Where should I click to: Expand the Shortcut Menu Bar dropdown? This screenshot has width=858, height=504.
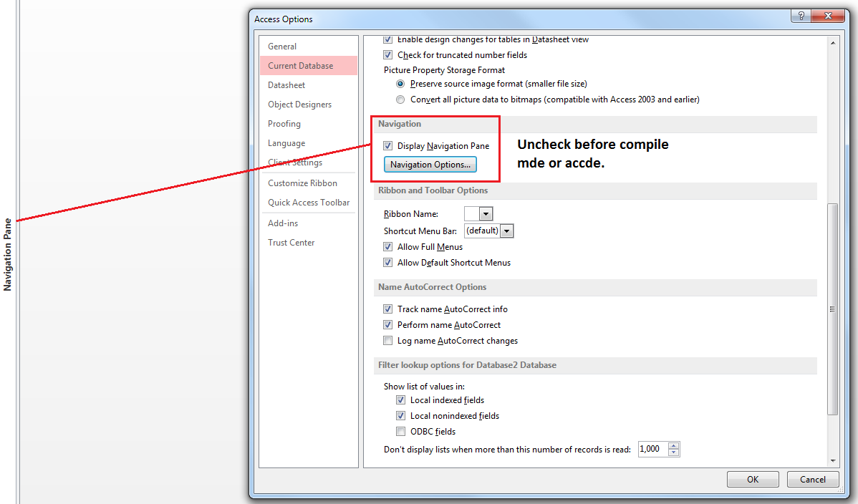506,231
